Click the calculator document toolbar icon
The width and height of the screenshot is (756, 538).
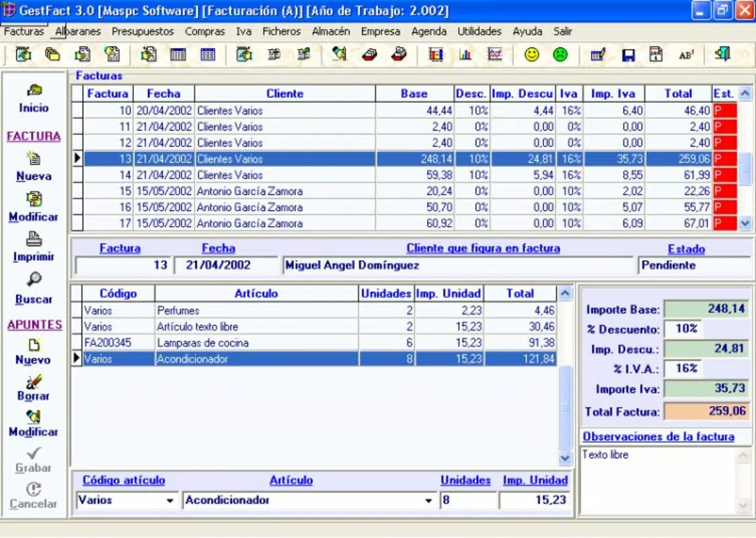tap(656, 54)
